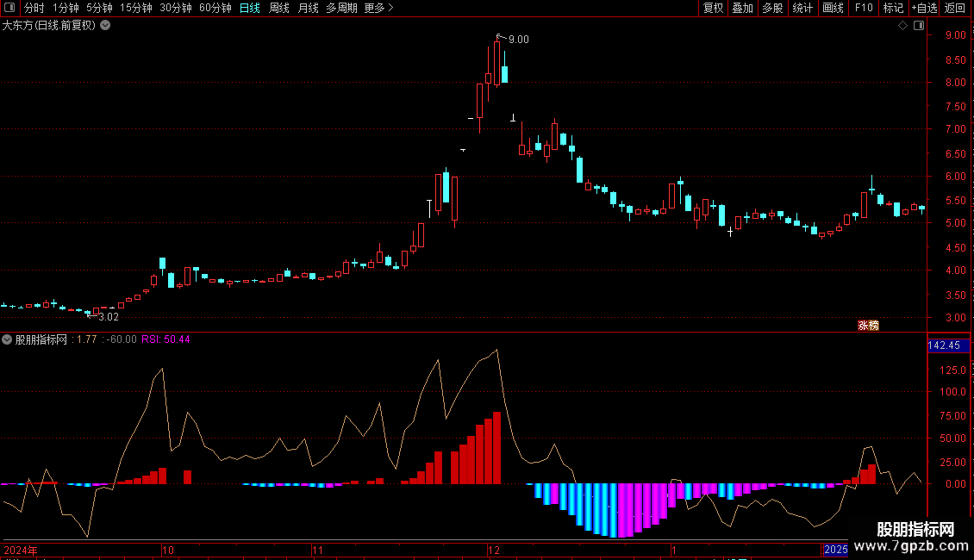Add stock with +自选 button
The width and height of the screenshot is (974, 560).
click(924, 8)
